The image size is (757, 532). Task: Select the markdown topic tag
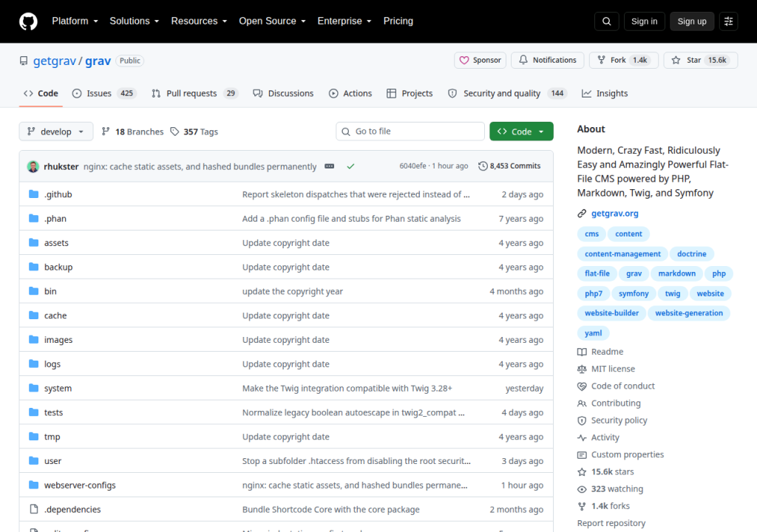pos(676,273)
